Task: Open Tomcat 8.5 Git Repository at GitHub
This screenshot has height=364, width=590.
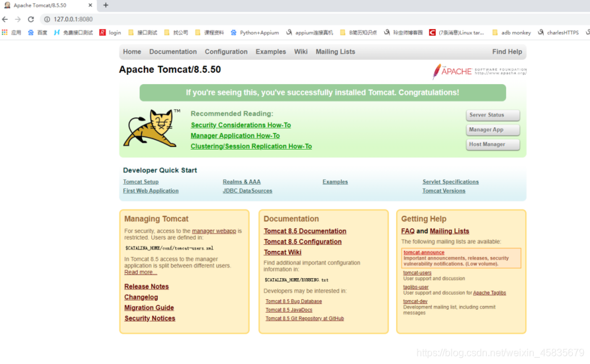Action: click(x=305, y=318)
